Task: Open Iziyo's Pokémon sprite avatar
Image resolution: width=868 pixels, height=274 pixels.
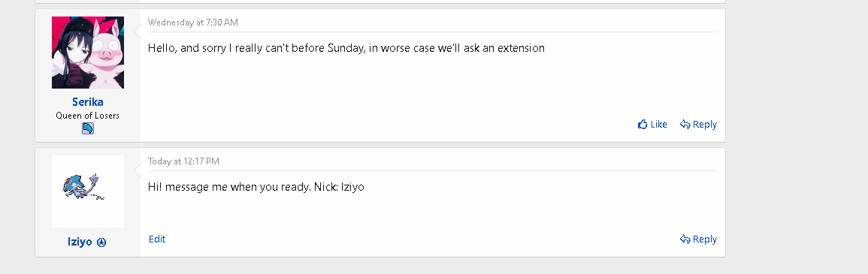Action: (87, 191)
